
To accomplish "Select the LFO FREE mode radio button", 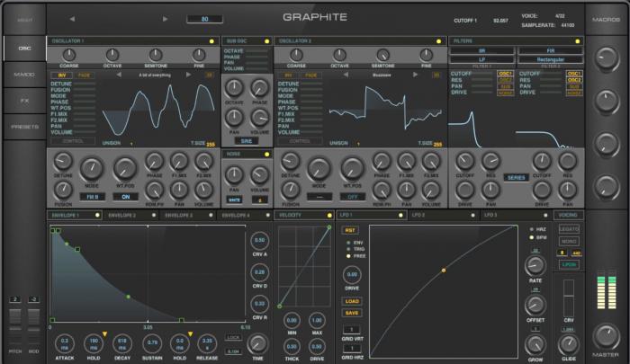I will click(347, 256).
